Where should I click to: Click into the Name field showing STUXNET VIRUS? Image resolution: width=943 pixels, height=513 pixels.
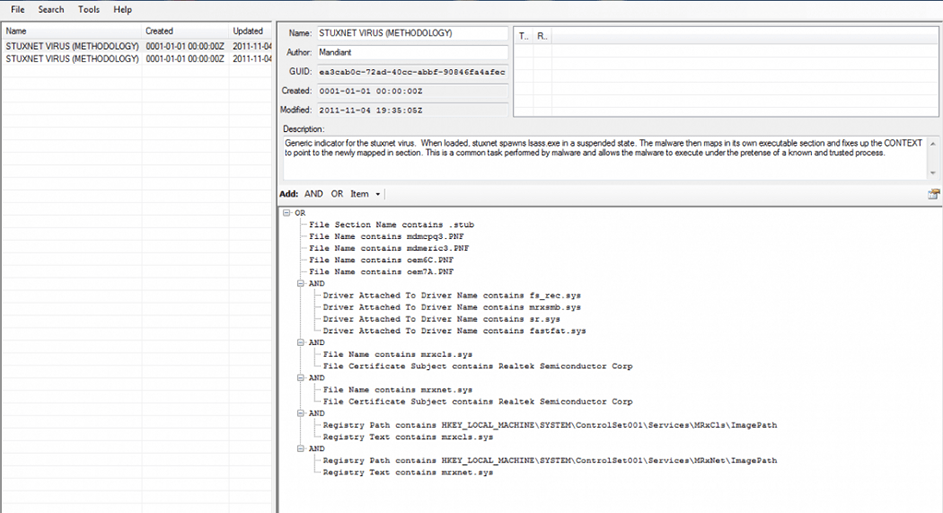point(411,33)
